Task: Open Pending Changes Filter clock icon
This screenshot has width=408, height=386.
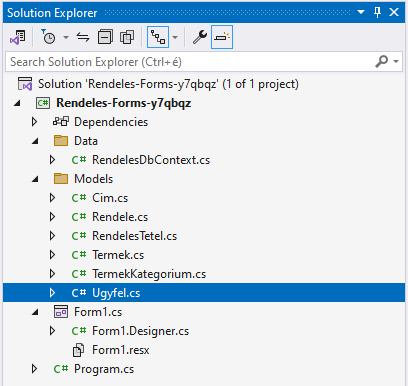Action: pyautogui.click(x=48, y=37)
